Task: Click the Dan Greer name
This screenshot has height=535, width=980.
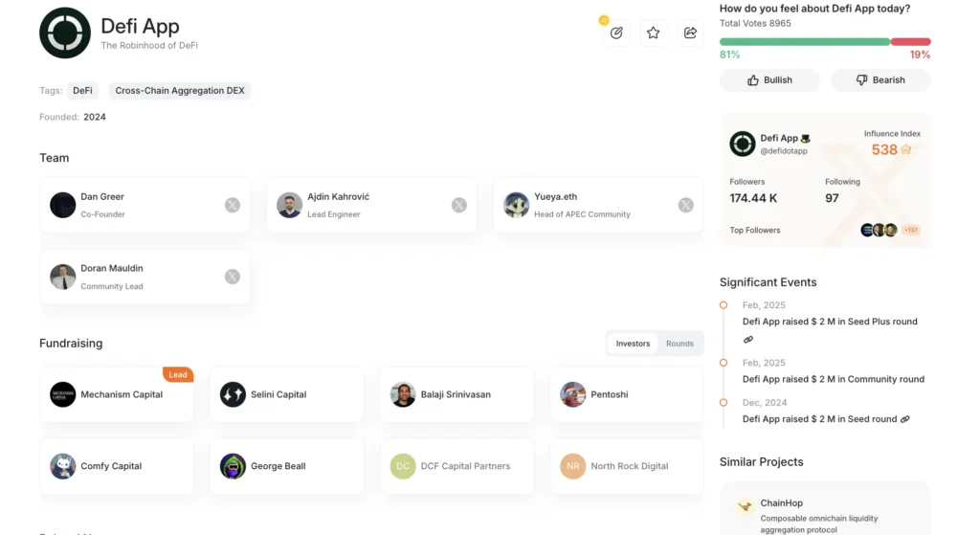Action: [102, 196]
